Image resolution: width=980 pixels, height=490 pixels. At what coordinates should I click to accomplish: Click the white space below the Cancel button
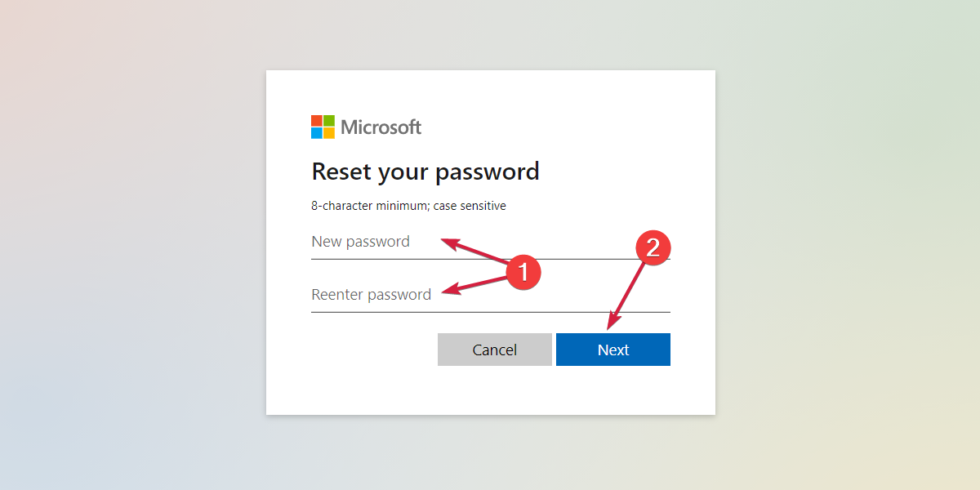click(x=494, y=390)
